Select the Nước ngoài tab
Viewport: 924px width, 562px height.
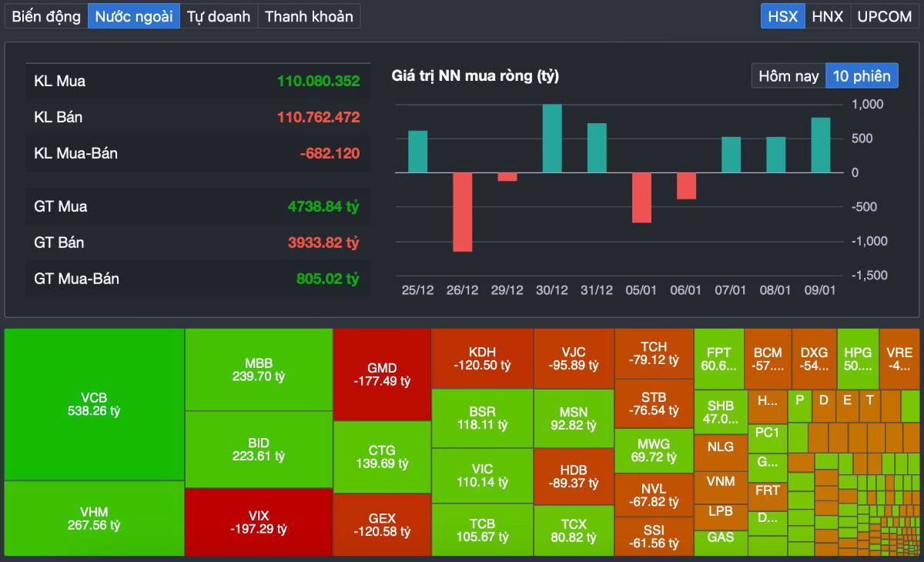pos(134,16)
